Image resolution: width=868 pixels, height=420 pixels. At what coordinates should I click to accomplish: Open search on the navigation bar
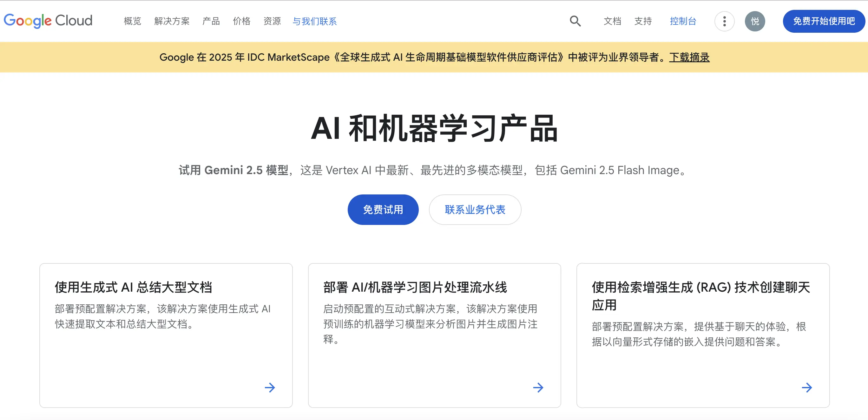[576, 21]
